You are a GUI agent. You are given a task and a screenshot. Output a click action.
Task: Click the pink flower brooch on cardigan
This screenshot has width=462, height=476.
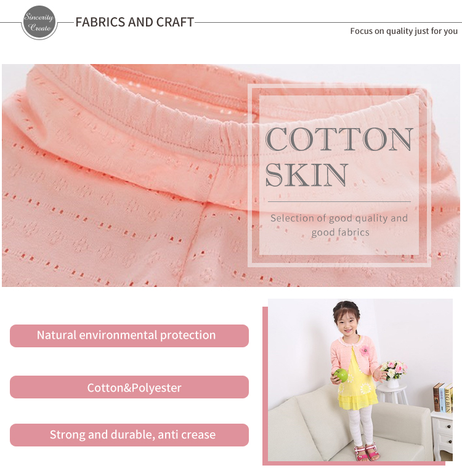click(365, 351)
